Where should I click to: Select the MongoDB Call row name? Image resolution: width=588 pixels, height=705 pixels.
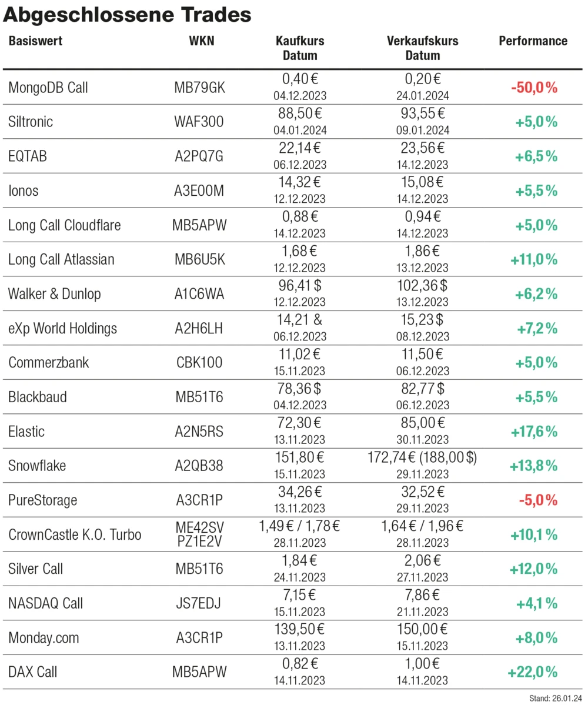[x=48, y=88]
